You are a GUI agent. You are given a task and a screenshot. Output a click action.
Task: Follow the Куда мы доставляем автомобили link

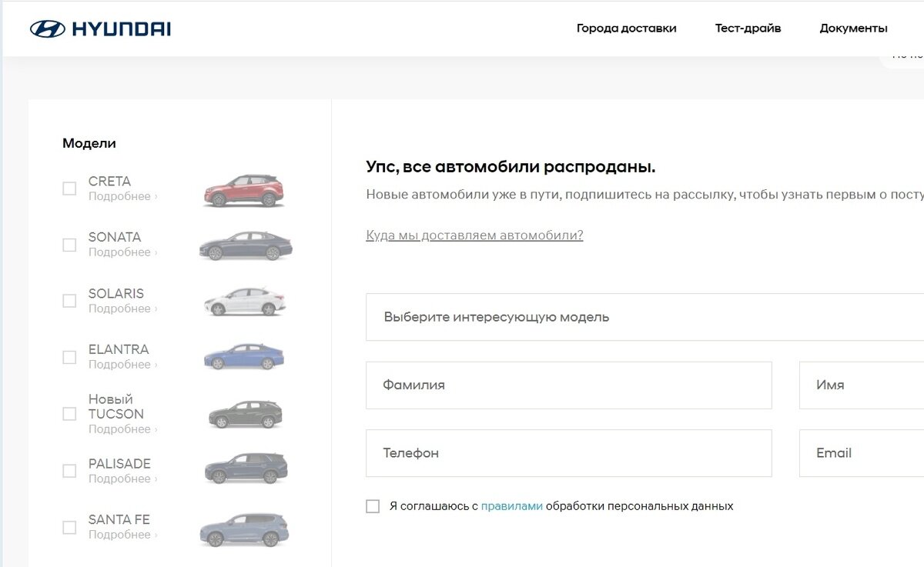pos(474,235)
